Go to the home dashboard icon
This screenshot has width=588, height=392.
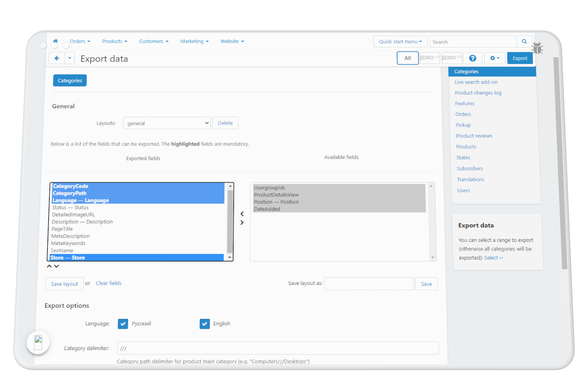pyautogui.click(x=55, y=41)
